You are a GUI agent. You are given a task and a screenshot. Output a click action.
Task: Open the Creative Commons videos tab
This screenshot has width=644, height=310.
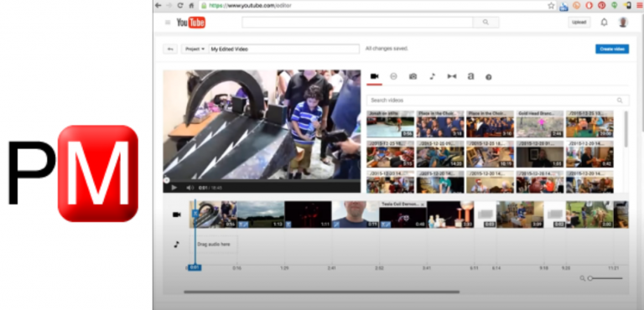click(393, 76)
